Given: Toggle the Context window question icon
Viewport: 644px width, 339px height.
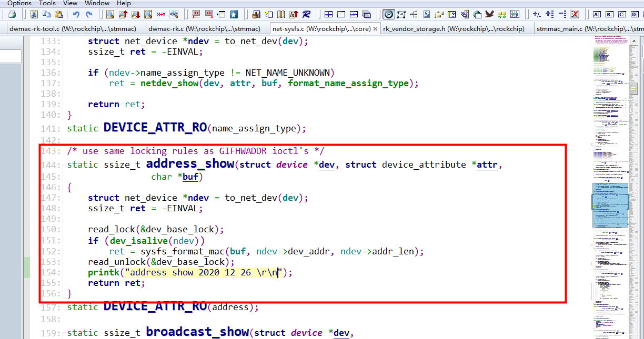Looking at the screenshot, I should pos(452,14).
